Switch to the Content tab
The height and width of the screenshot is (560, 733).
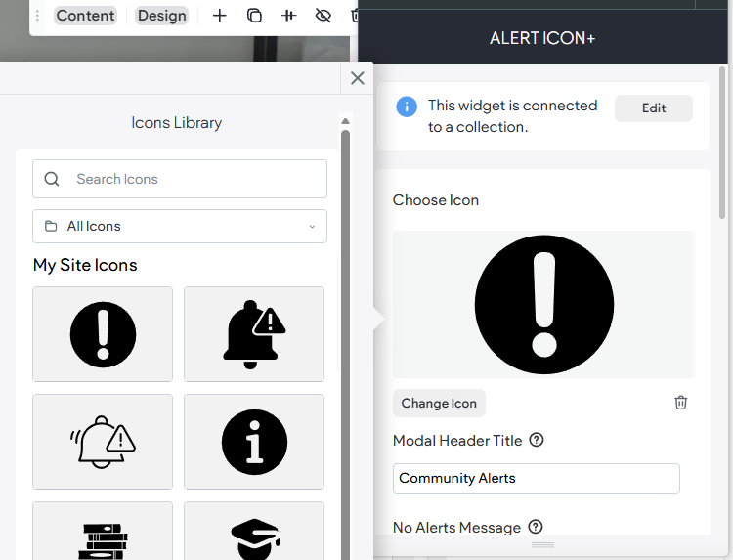click(85, 16)
